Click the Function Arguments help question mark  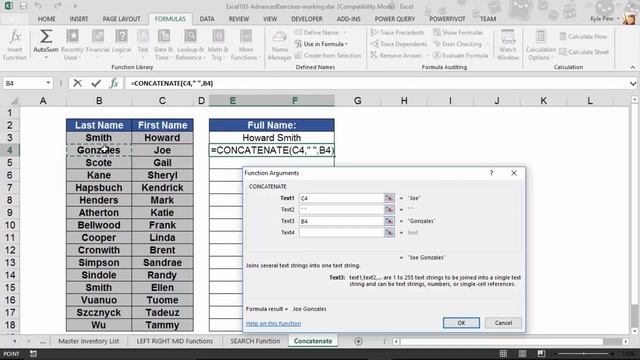(491, 173)
